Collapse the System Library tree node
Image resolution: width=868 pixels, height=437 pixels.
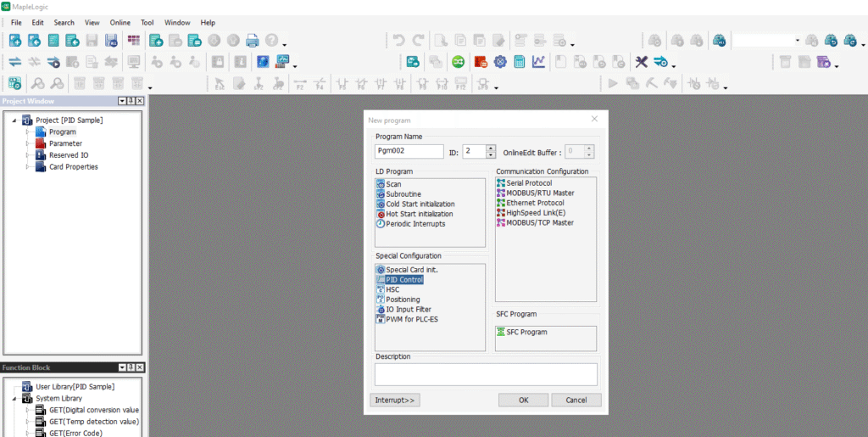pyautogui.click(x=15, y=398)
